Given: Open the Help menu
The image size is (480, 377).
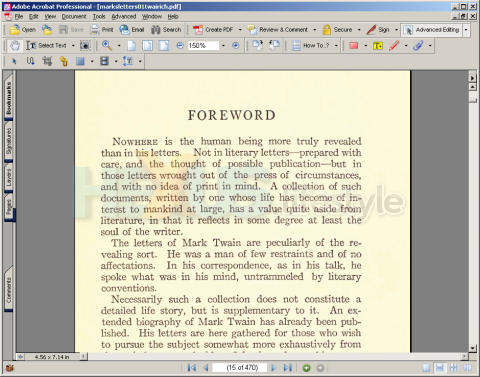Looking at the screenshot, I should tap(173, 16).
